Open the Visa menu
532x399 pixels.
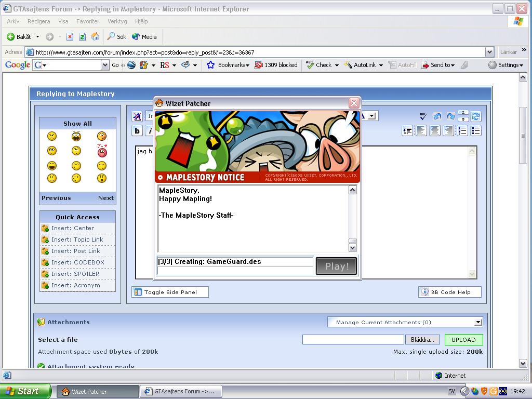pyautogui.click(x=63, y=21)
